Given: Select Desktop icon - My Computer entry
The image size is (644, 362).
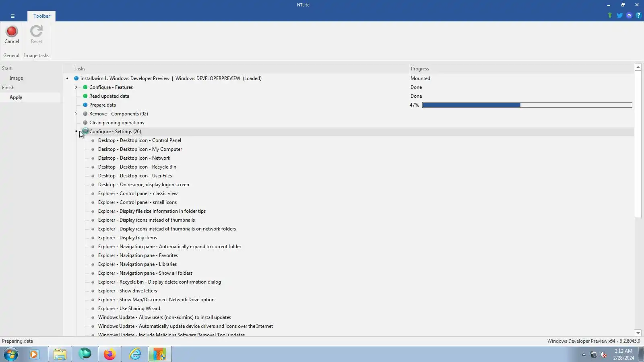Looking at the screenshot, I should 140,149.
